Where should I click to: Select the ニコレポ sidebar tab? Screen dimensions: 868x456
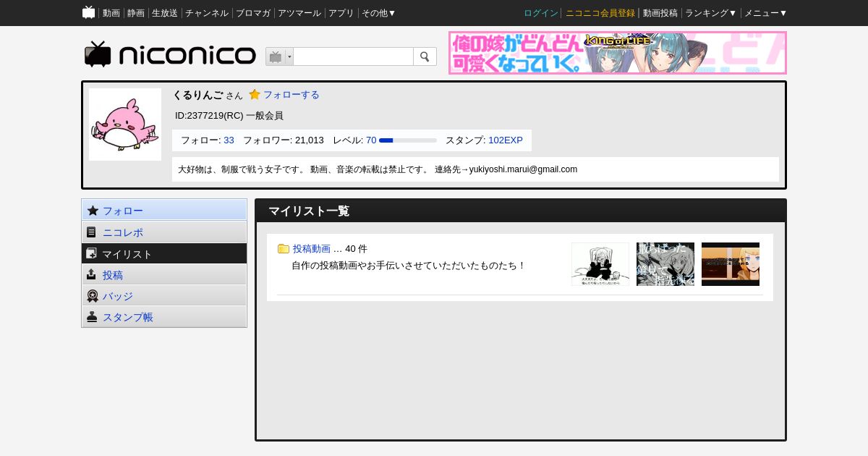click(164, 232)
